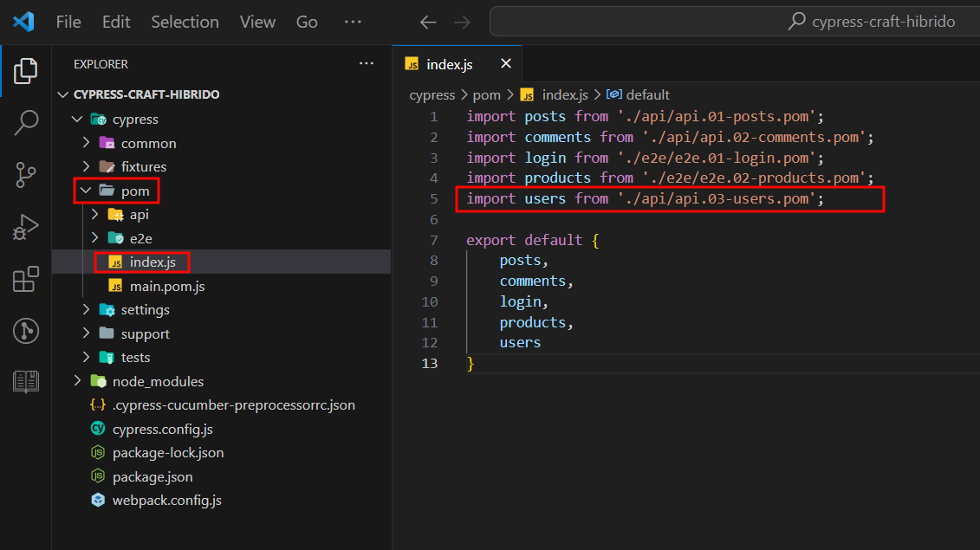
Task: Select the common folder icon
Action: (x=107, y=143)
